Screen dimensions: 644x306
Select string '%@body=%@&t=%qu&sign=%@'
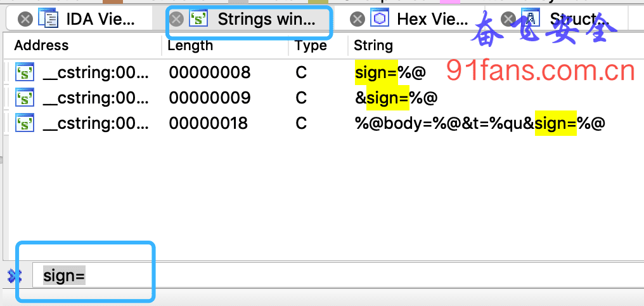(x=480, y=124)
